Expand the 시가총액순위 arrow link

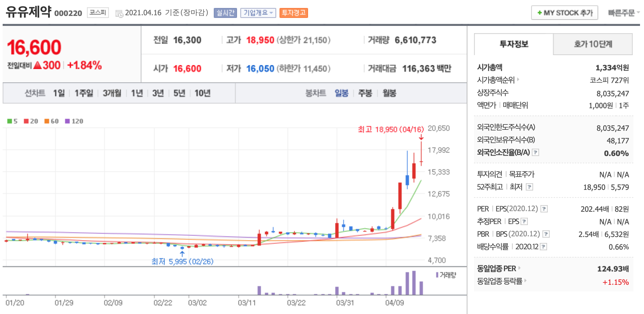point(518,80)
